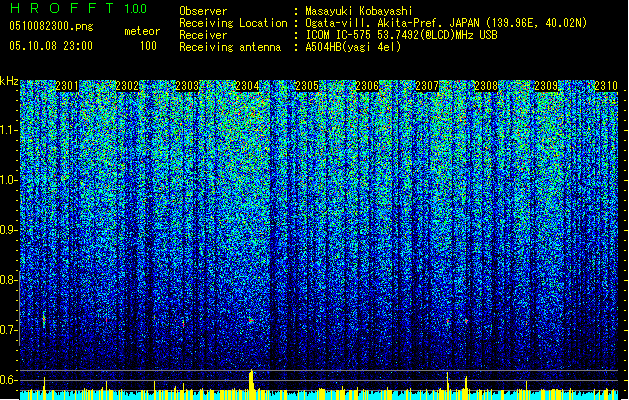Viewport: 629px width, 400px height.
Task: Click the 0.9 kHz axis label
Action: tap(8, 230)
